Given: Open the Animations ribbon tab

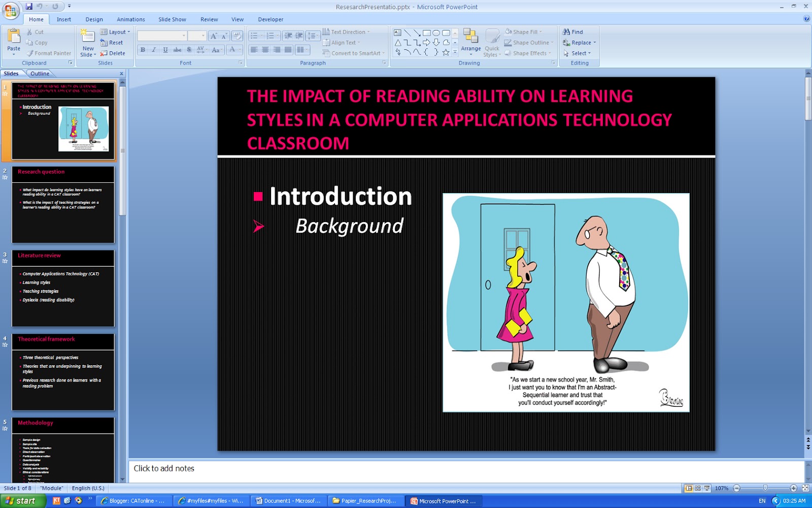Looking at the screenshot, I should tap(131, 19).
